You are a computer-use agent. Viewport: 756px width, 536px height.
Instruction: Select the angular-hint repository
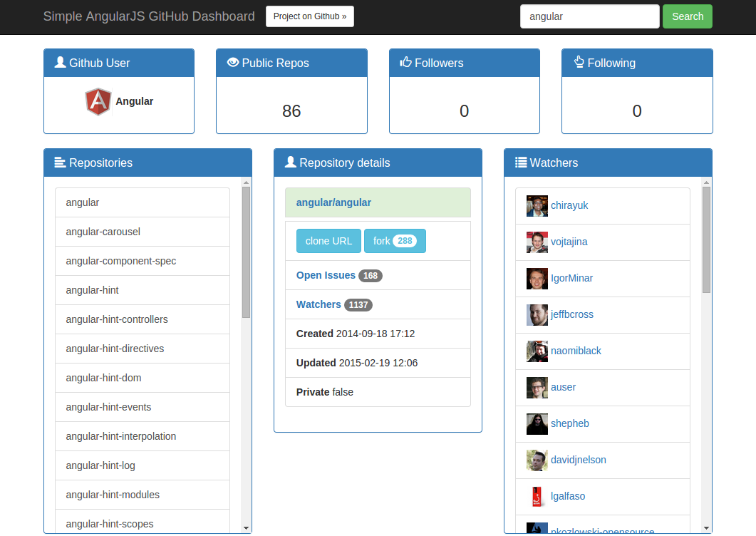point(143,290)
